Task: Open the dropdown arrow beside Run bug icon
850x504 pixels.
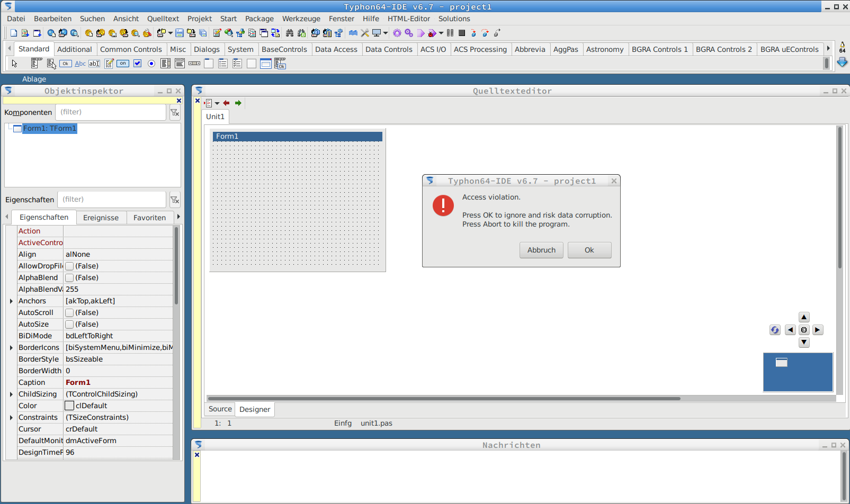Action: 441,33
